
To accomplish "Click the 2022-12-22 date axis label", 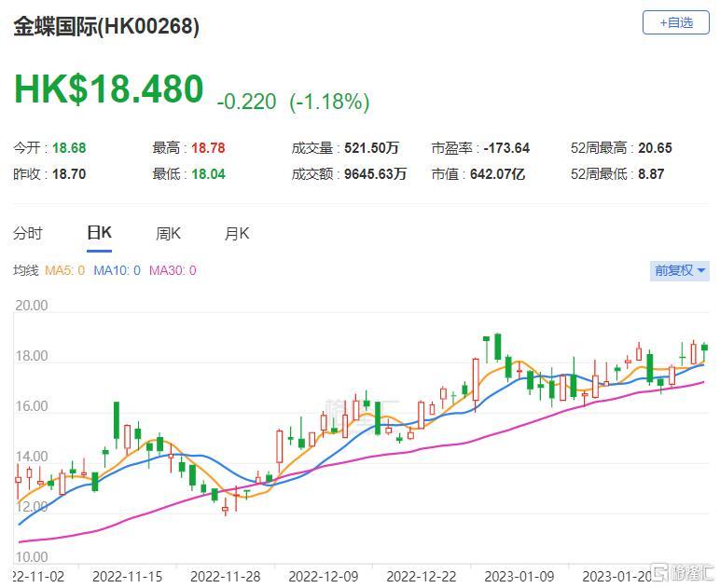I will (x=421, y=576).
